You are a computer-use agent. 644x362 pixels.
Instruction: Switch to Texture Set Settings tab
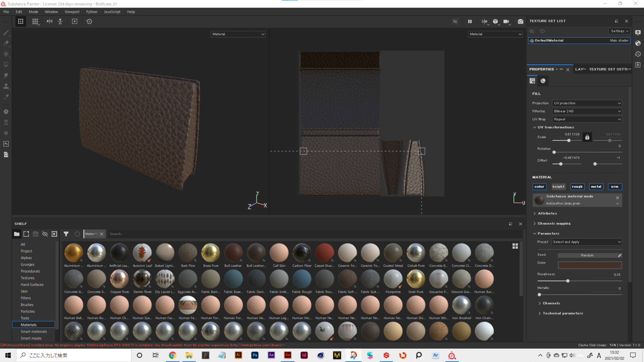point(609,69)
